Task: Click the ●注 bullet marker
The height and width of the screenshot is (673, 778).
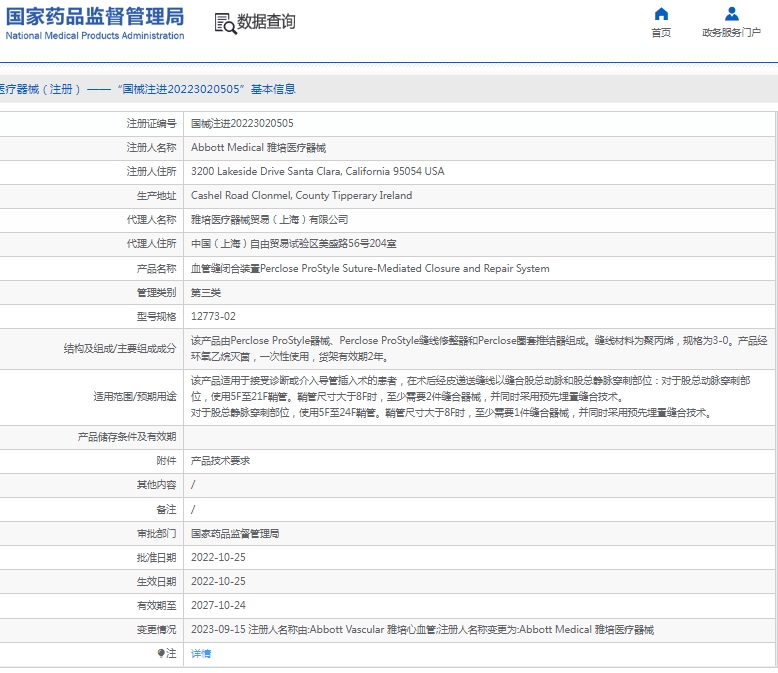Action: (161, 653)
